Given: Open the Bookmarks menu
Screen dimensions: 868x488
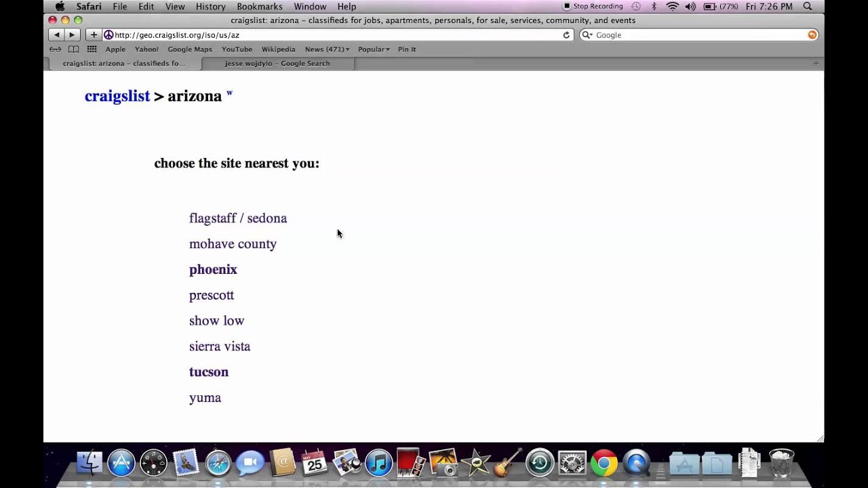Looking at the screenshot, I should [260, 6].
